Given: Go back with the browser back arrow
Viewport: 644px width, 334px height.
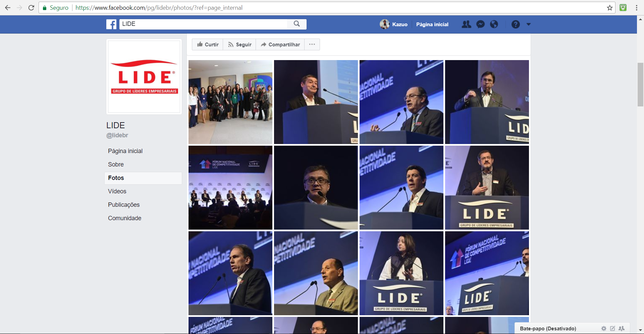Looking at the screenshot, I should click(x=8, y=7).
